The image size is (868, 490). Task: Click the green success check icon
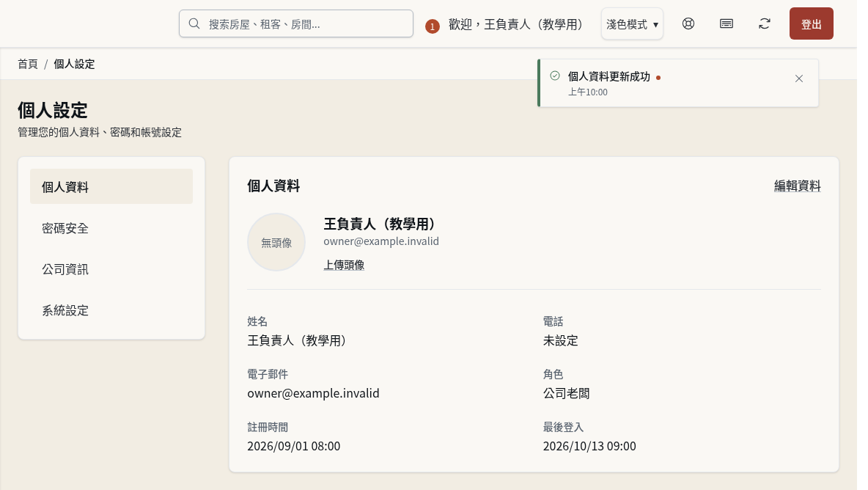click(555, 76)
